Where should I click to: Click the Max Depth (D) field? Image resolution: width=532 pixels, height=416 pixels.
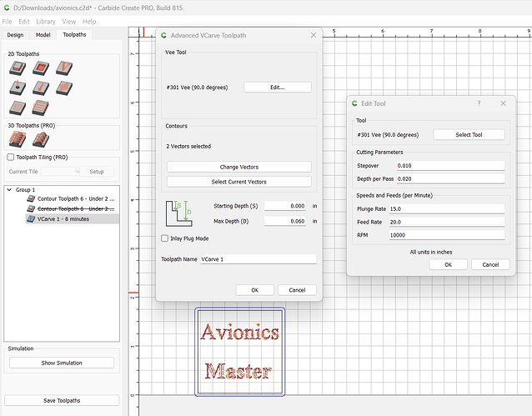tap(285, 221)
